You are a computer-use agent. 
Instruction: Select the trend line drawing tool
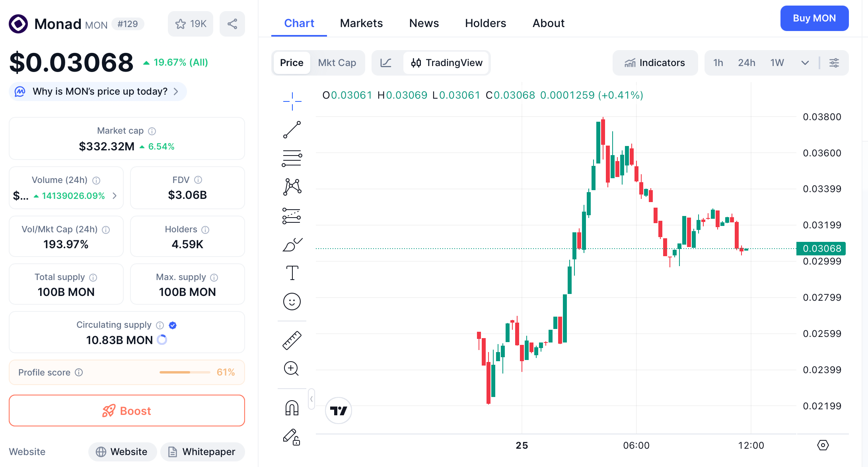292,130
